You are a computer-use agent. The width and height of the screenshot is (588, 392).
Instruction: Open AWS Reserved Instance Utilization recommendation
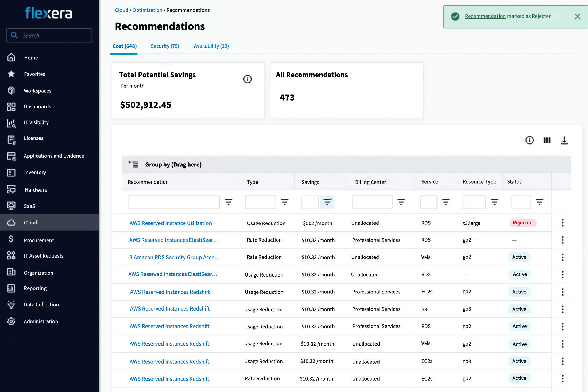pyautogui.click(x=171, y=223)
